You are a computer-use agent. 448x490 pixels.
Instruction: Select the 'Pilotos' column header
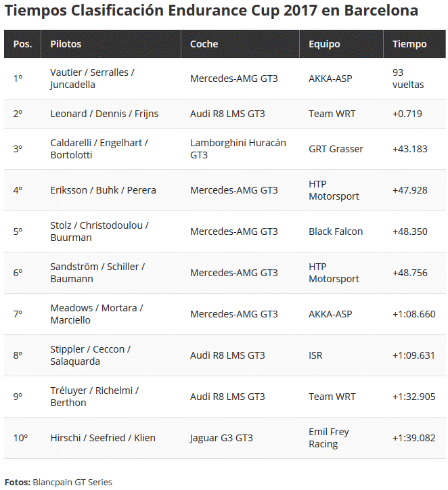[x=66, y=44]
